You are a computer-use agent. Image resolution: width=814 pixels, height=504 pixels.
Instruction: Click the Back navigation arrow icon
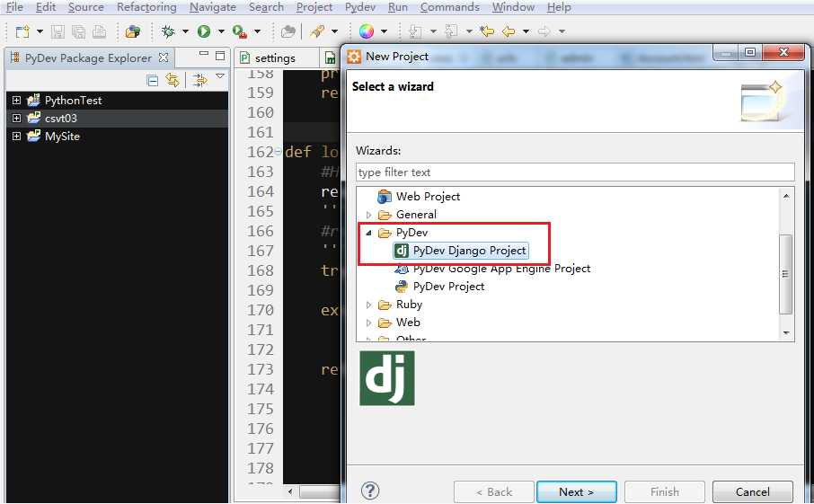[x=509, y=31]
